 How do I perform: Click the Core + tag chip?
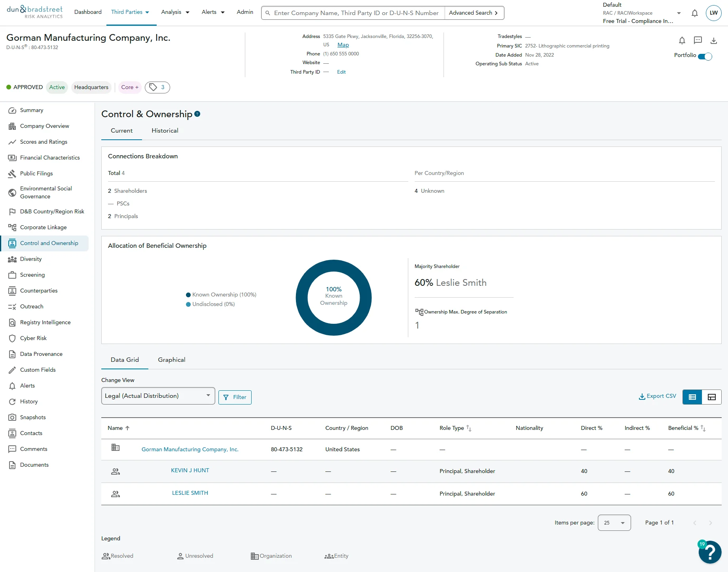[x=130, y=87]
